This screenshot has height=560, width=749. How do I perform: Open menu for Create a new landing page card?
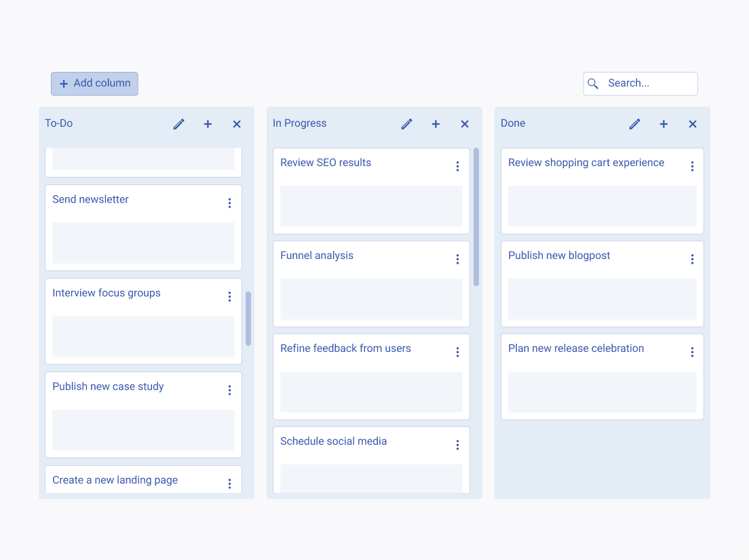230,483
